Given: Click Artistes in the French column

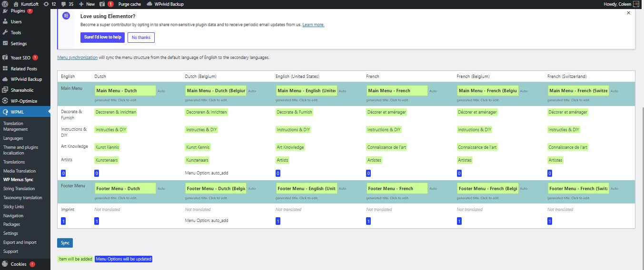Looking at the screenshot, I should click(375, 160).
